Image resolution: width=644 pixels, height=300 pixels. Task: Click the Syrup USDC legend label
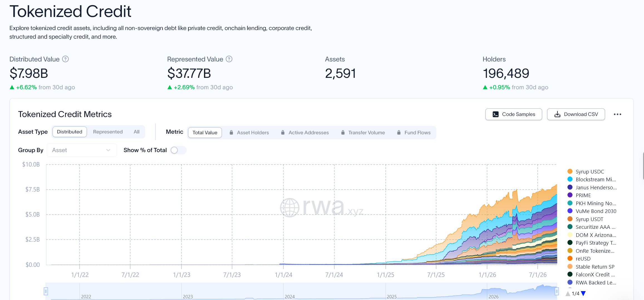590,172
